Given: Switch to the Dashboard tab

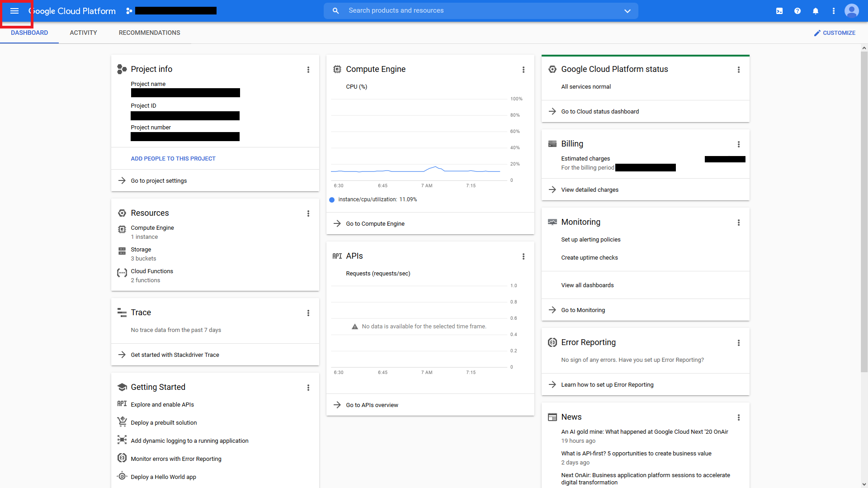Looking at the screenshot, I should pos(29,33).
